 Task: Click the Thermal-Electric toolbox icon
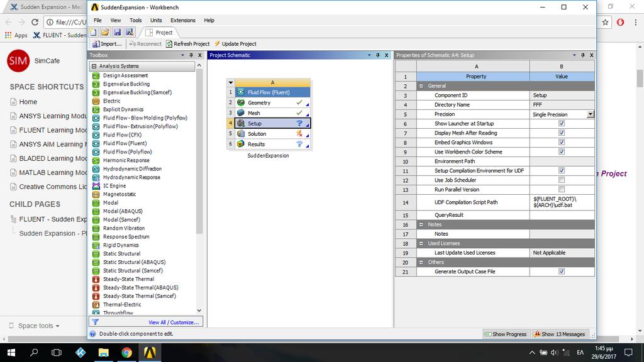click(x=96, y=305)
